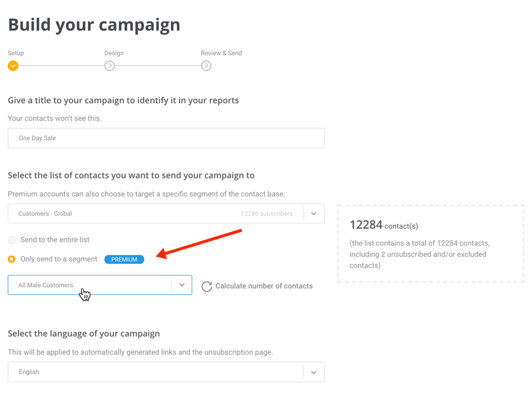
Task: Select the 'Only send to a segment' radio
Action: click(12, 259)
